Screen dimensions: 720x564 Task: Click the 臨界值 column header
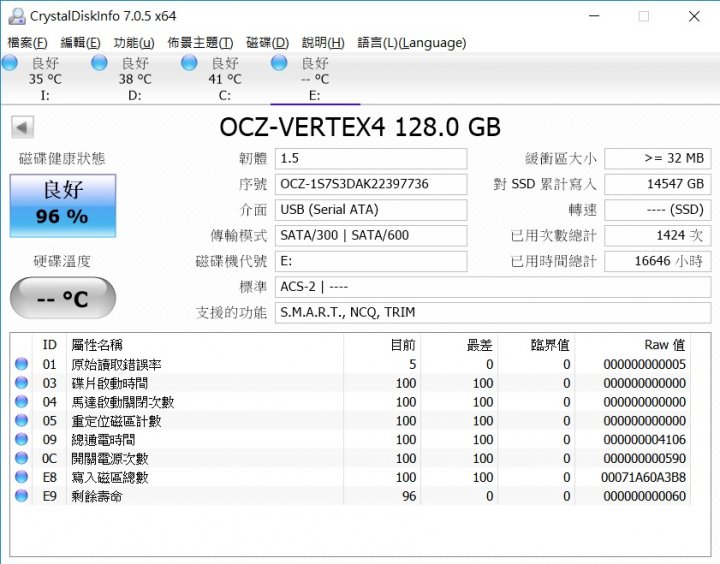(536, 345)
